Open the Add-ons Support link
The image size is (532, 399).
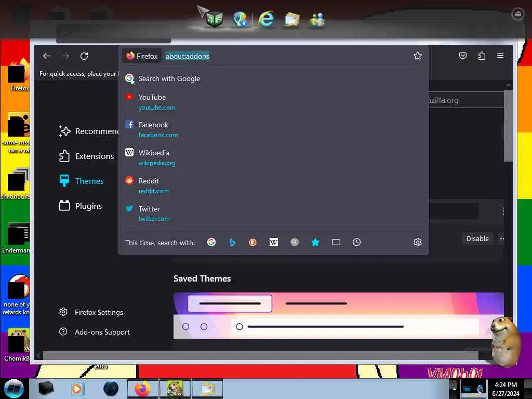[95, 332]
